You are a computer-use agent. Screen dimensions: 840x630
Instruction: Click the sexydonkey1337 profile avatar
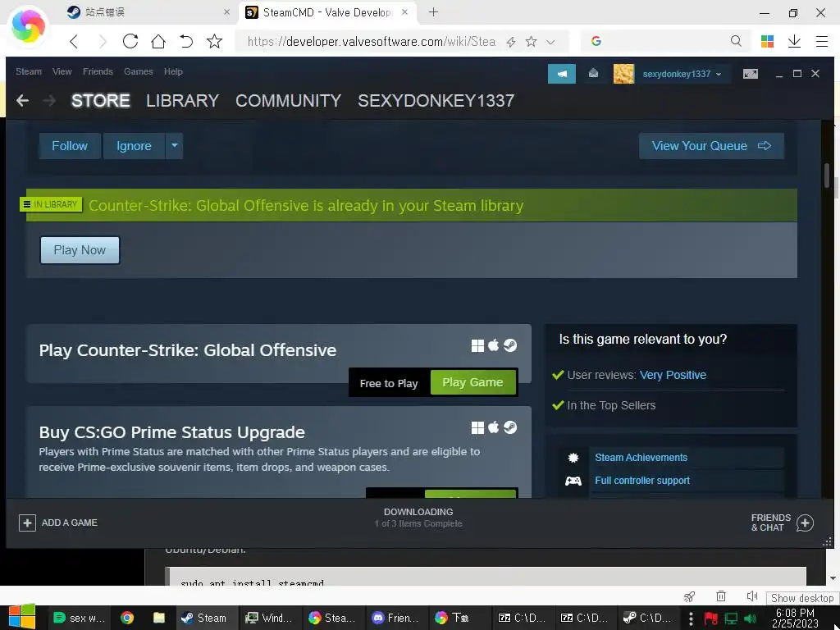tap(623, 74)
